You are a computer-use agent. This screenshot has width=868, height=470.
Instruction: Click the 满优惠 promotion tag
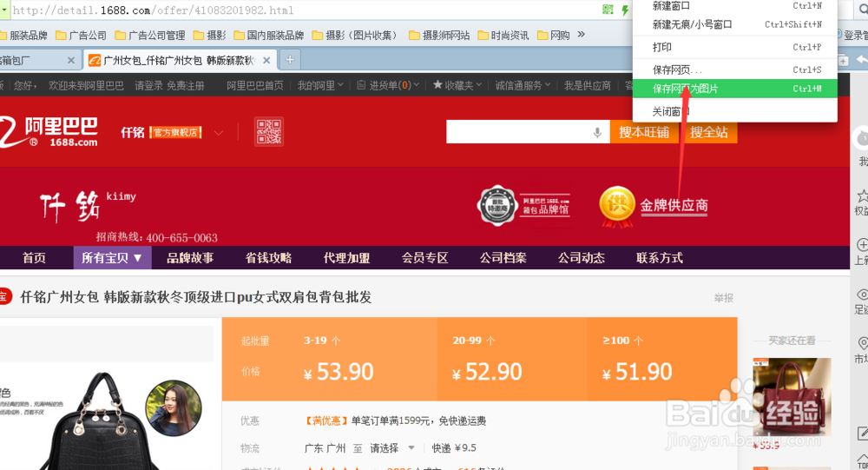(x=326, y=421)
